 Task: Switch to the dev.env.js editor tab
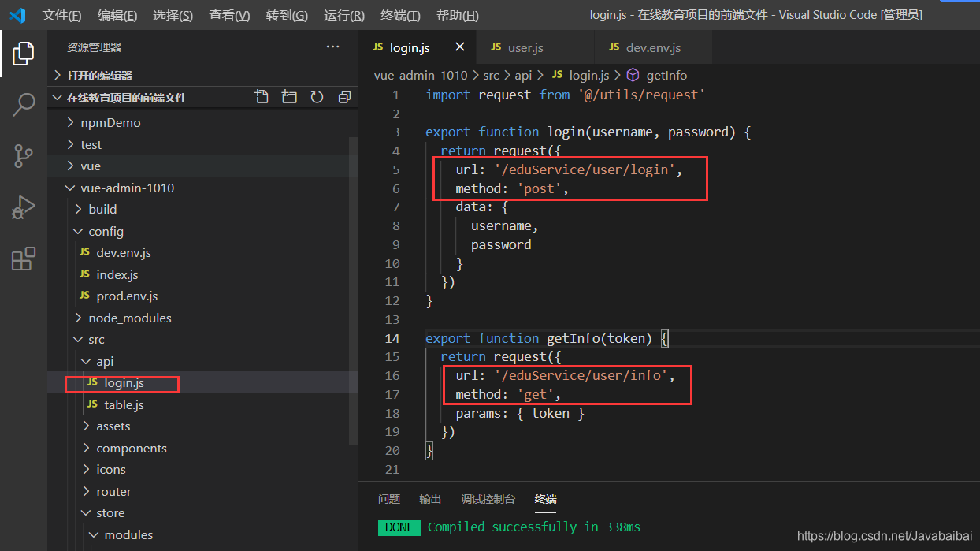[x=653, y=47]
